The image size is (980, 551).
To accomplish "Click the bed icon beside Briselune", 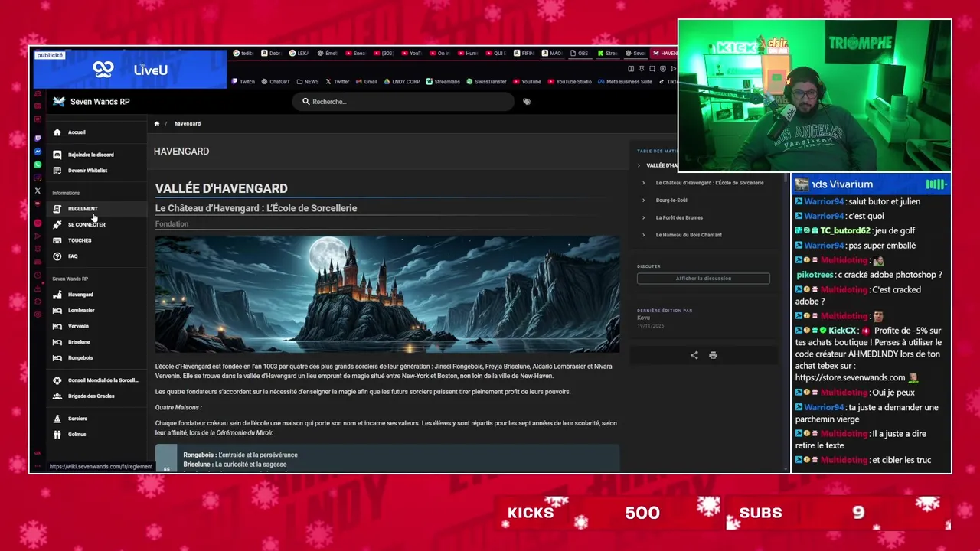I will pos(57,342).
